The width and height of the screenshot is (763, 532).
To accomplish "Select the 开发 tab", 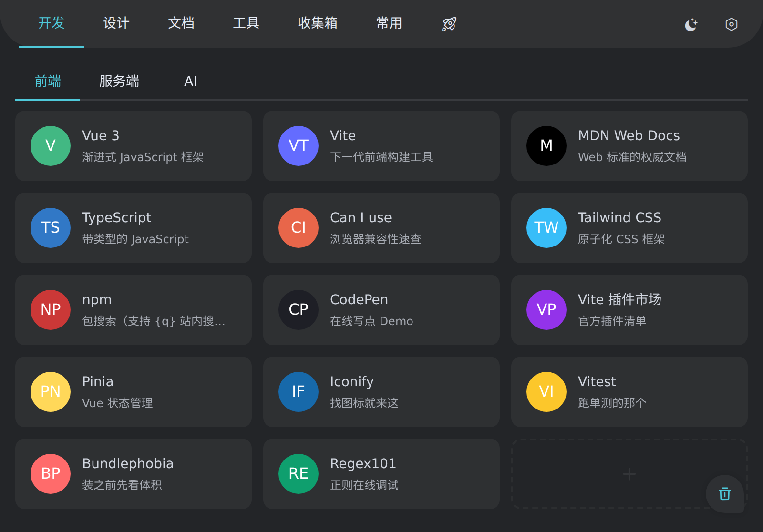I will (52, 23).
